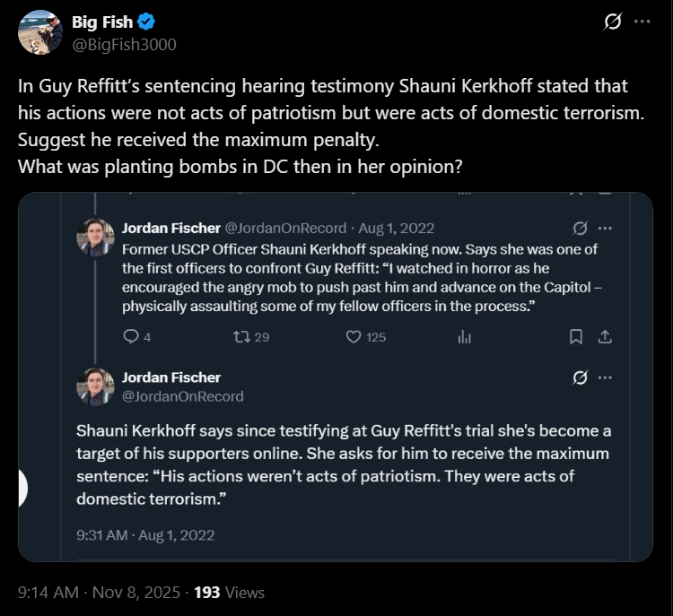Screen dimensions: 673x616
Task: Bookmark Jordan Fischer's first quoted tweet
Action: [x=576, y=336]
